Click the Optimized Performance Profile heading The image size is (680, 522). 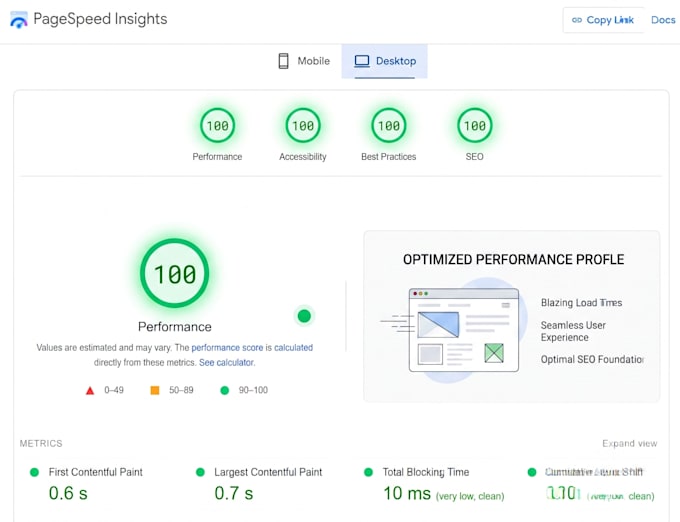click(513, 259)
